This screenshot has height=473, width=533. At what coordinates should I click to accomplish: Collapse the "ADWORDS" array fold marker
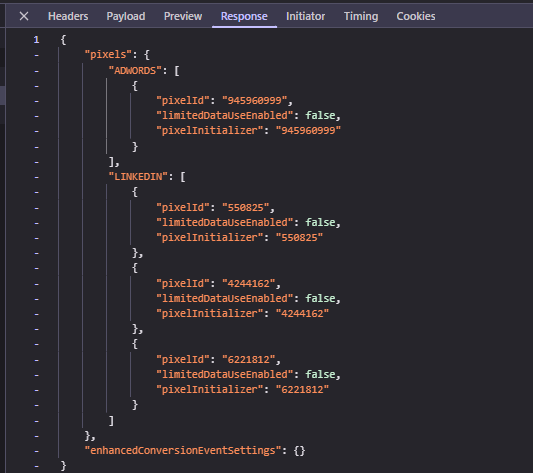click(36, 71)
